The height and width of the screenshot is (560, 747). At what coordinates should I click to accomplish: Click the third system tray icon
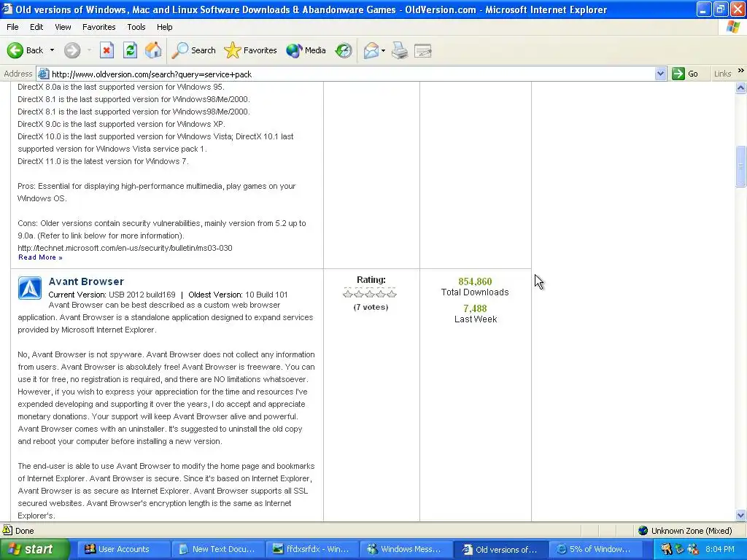tap(693, 549)
